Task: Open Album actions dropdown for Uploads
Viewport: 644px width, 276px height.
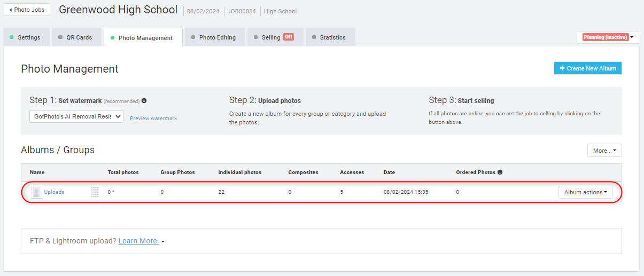Action: point(586,192)
